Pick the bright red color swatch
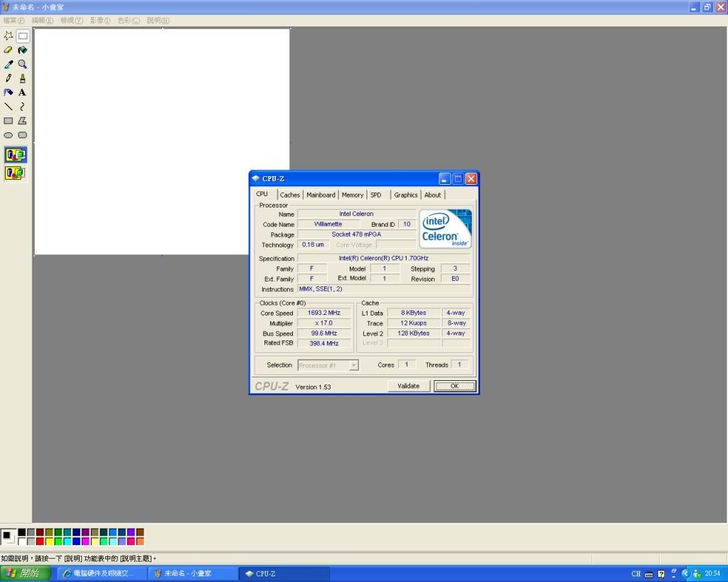 tap(40, 541)
